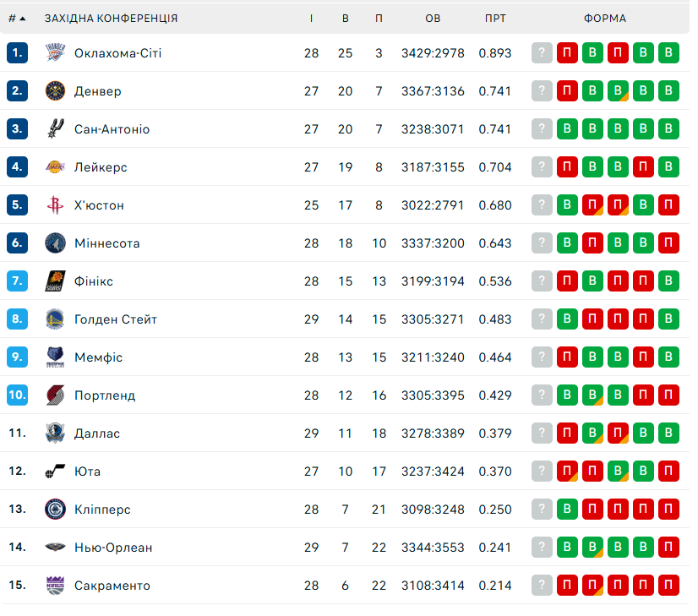Viewport: 698px width, 616px height.
Task: Open the Даллас team page link
Action: tap(97, 433)
